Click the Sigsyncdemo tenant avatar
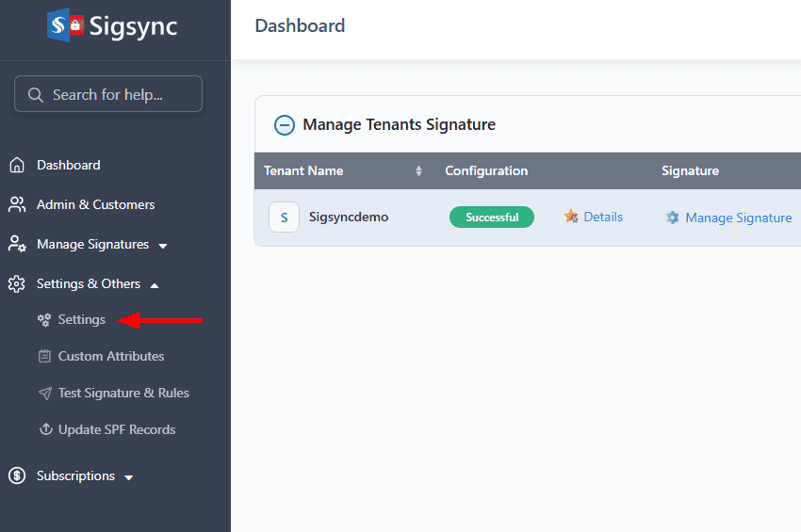Image resolution: width=801 pixels, height=532 pixels. [284, 218]
